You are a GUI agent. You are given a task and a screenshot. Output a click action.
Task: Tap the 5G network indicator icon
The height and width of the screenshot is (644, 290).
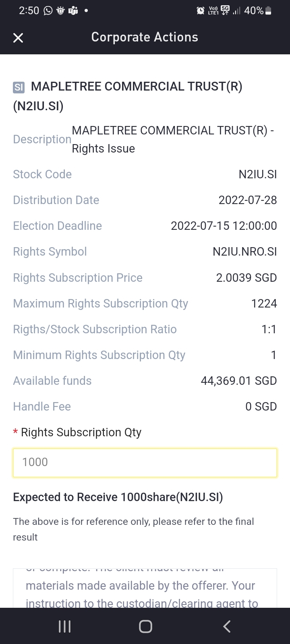(x=225, y=11)
